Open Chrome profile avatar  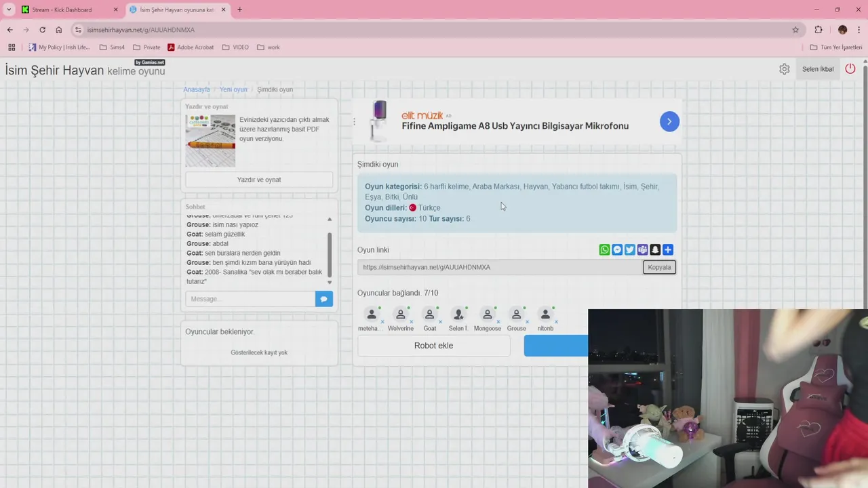(842, 30)
